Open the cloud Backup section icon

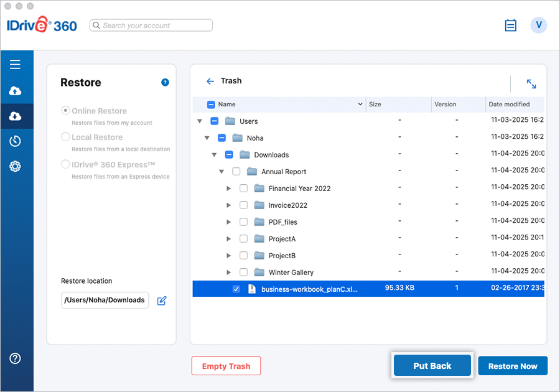pyautogui.click(x=15, y=91)
